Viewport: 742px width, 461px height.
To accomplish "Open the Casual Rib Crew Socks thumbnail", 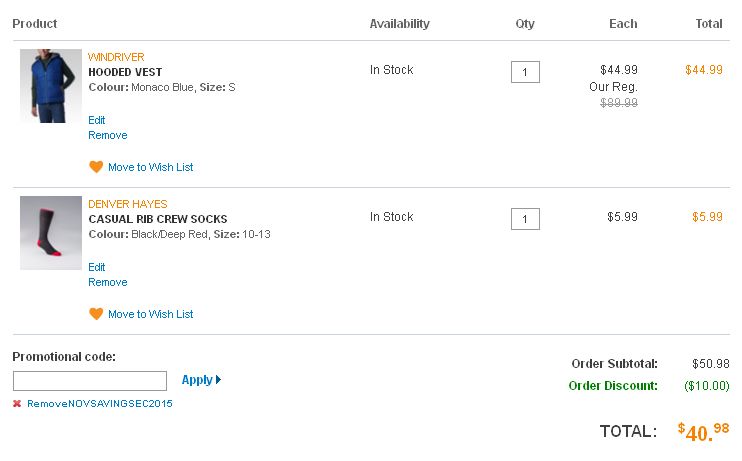I will coord(51,233).
